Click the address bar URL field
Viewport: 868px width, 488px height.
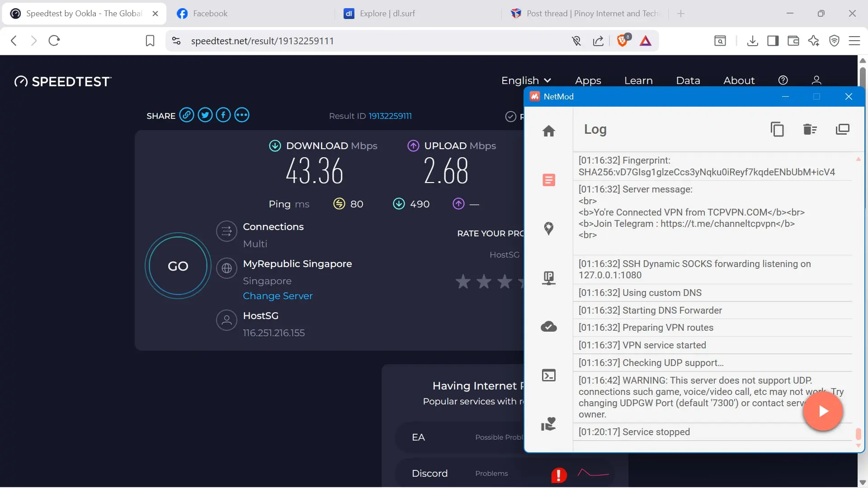(x=366, y=41)
